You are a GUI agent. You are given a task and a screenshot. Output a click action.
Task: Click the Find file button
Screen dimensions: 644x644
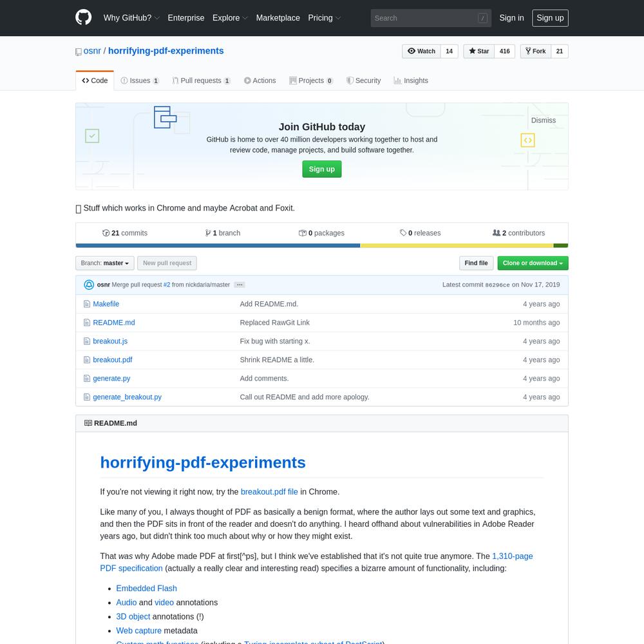coord(476,263)
